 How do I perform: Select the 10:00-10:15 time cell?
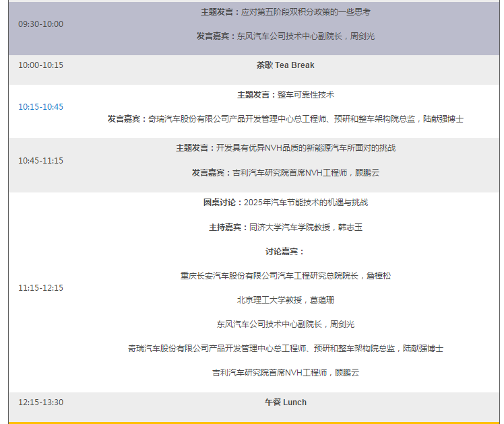coord(40,65)
